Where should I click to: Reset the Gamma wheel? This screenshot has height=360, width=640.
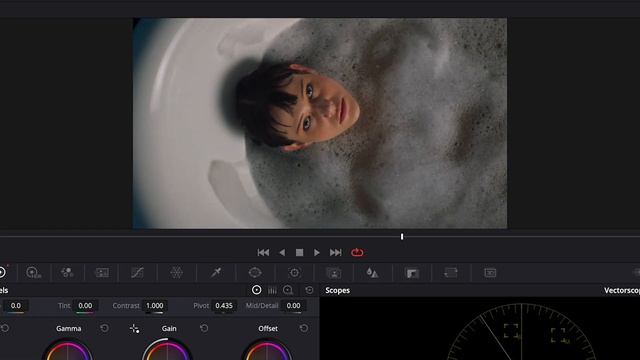click(x=104, y=328)
